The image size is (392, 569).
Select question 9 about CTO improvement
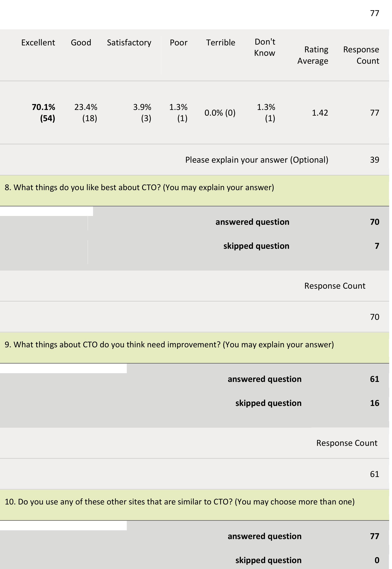pyautogui.click(x=169, y=344)
